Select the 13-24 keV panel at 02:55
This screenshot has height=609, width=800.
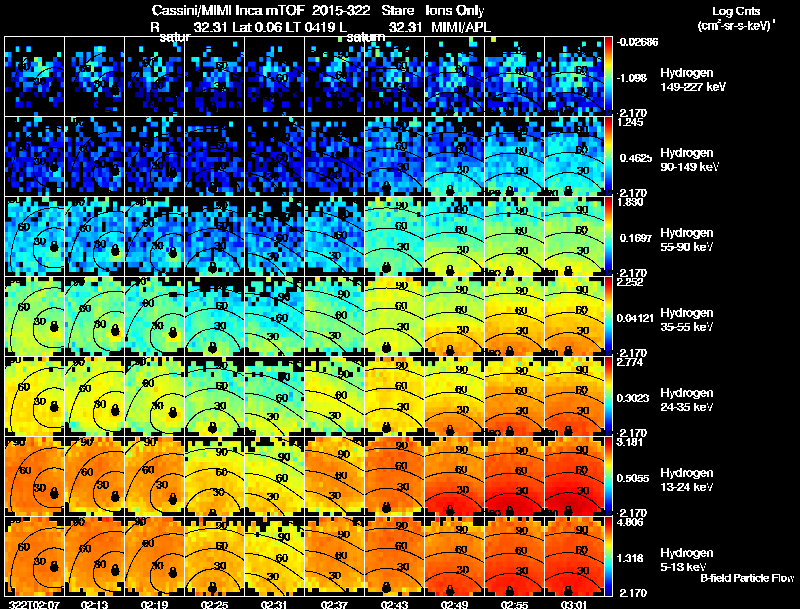[x=515, y=476]
